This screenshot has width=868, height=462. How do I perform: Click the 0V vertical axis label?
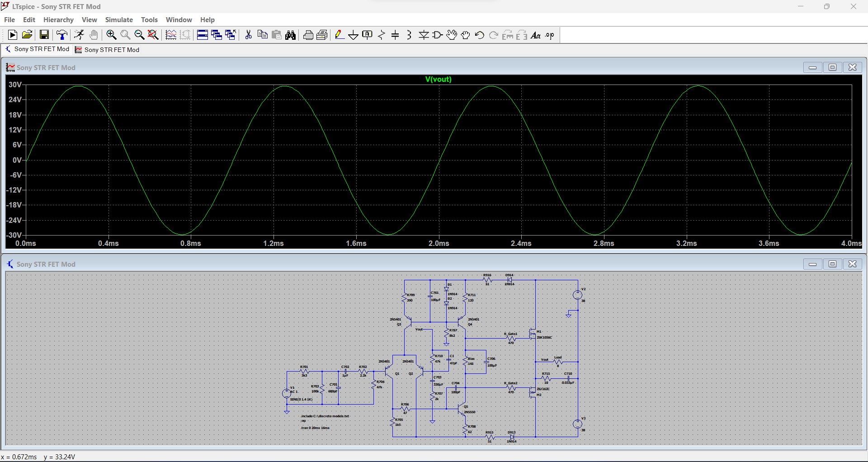pyautogui.click(x=17, y=160)
